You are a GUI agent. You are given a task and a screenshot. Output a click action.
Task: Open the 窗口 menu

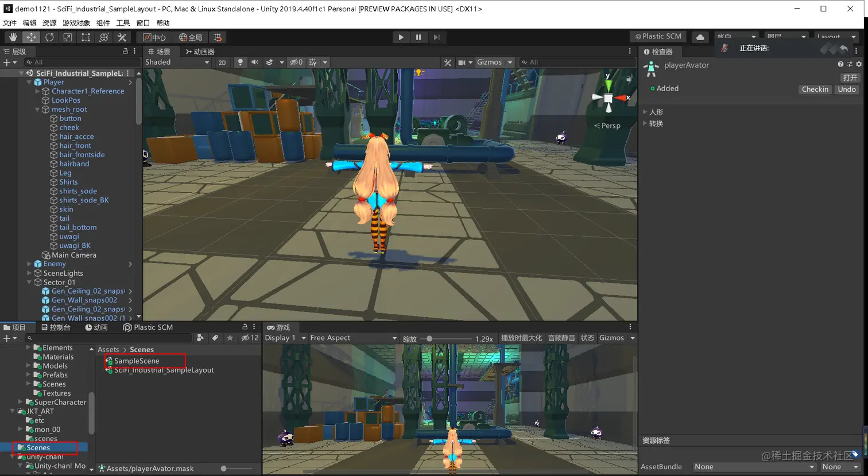coord(143,23)
